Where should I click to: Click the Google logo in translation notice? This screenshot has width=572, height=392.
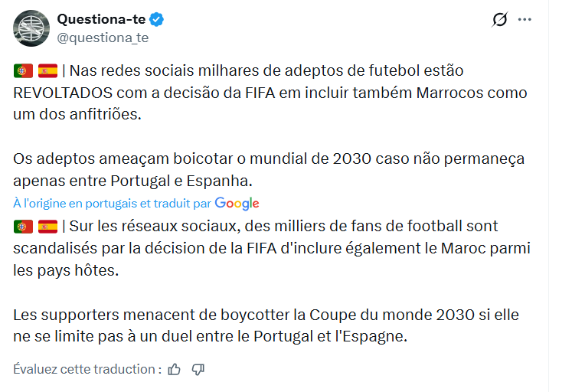point(237,203)
